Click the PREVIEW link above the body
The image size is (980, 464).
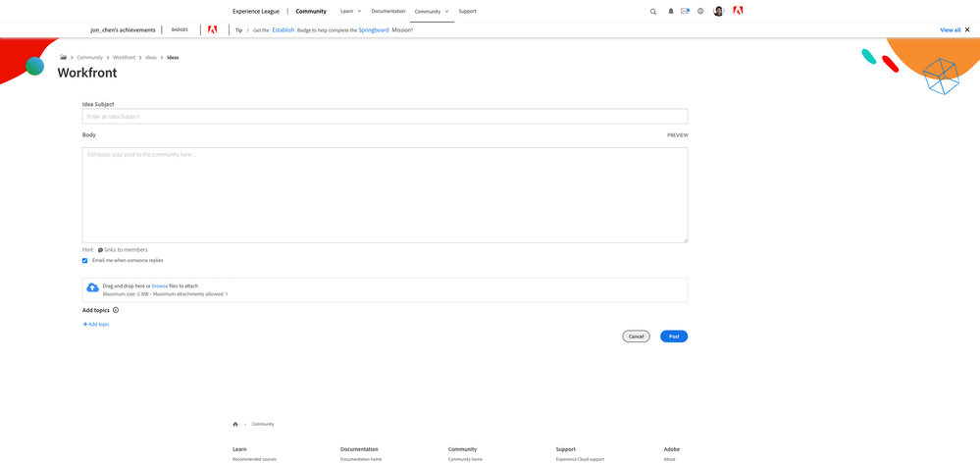(x=677, y=135)
